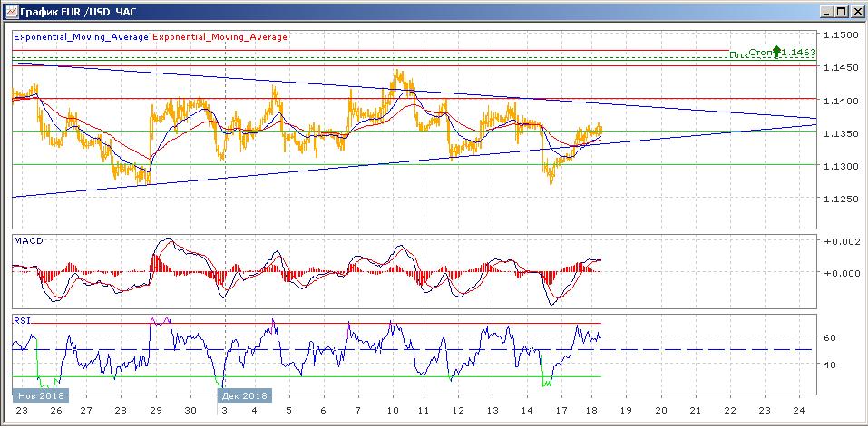The width and height of the screenshot is (868, 429).
Task: Click the 'Дек 2018' month marker
Action: click(245, 395)
